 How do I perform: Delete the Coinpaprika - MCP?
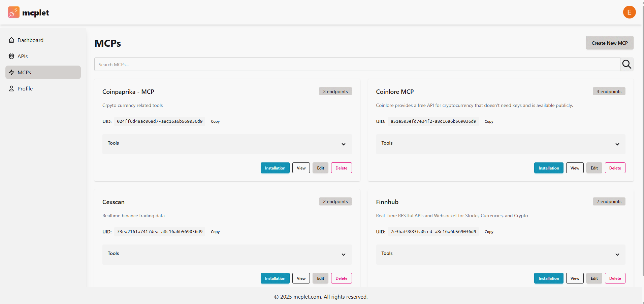[x=341, y=168]
